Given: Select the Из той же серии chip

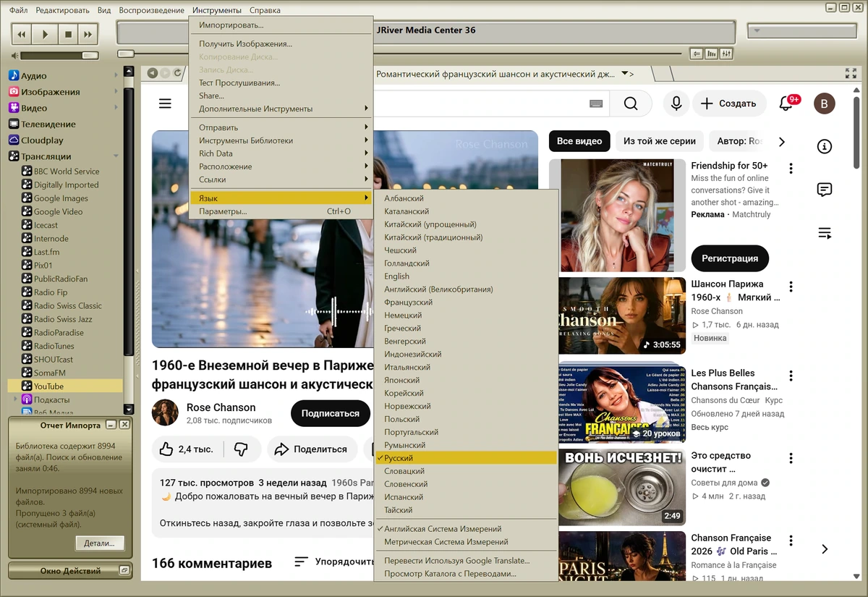Looking at the screenshot, I should pyautogui.click(x=660, y=141).
